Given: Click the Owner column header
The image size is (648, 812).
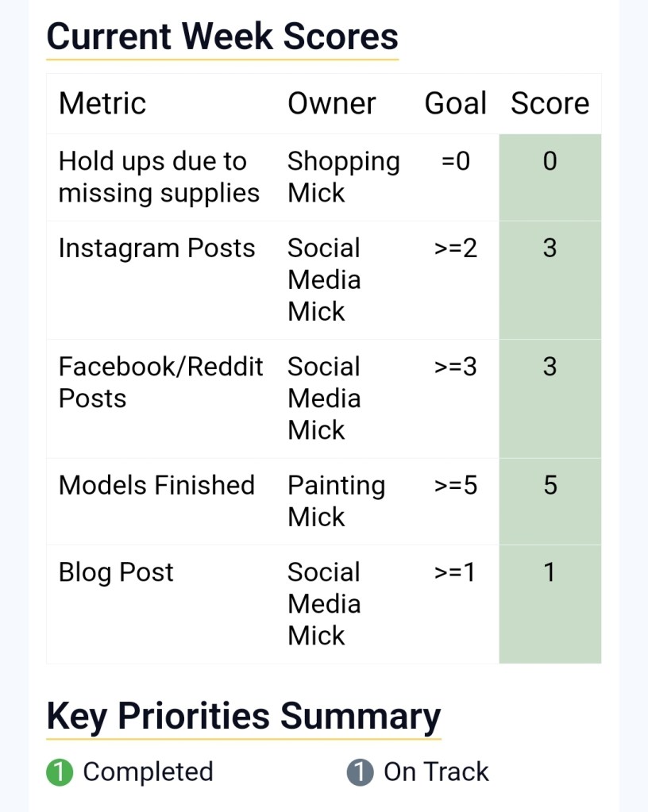Looking at the screenshot, I should coord(331,103).
